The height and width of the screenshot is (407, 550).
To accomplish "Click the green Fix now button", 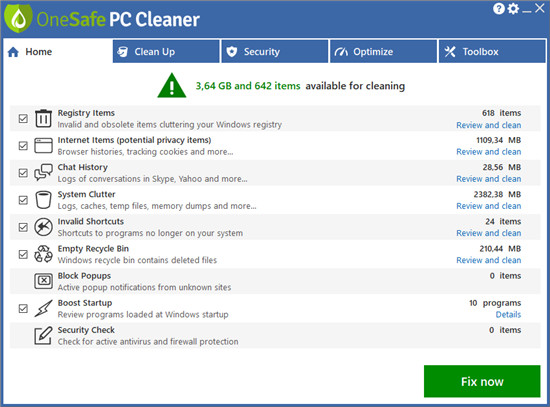I will [482, 381].
